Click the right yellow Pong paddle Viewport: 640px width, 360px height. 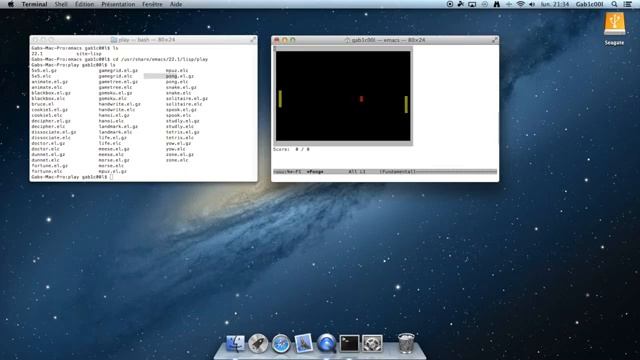[x=406, y=104]
